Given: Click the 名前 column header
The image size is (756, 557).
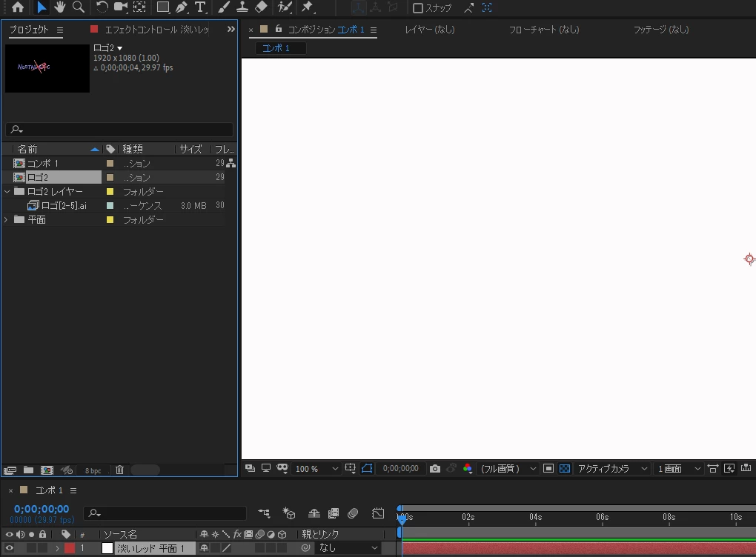Looking at the screenshot, I should pyautogui.click(x=27, y=150).
